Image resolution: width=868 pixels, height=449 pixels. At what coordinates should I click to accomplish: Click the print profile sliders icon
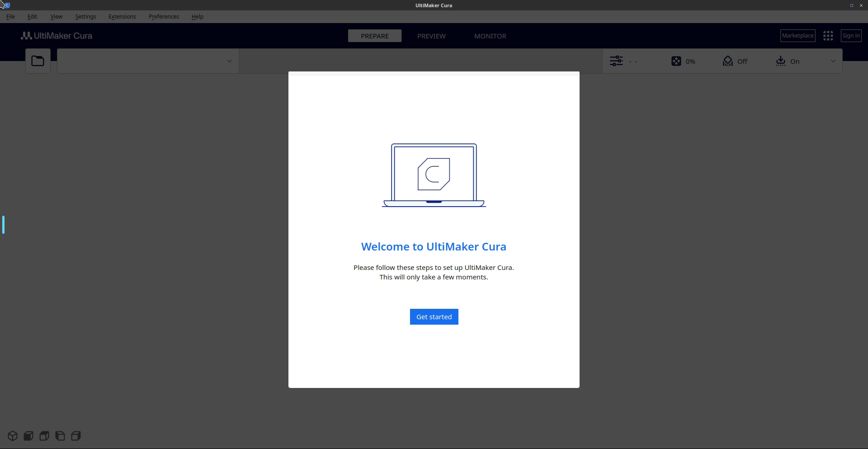tap(616, 61)
